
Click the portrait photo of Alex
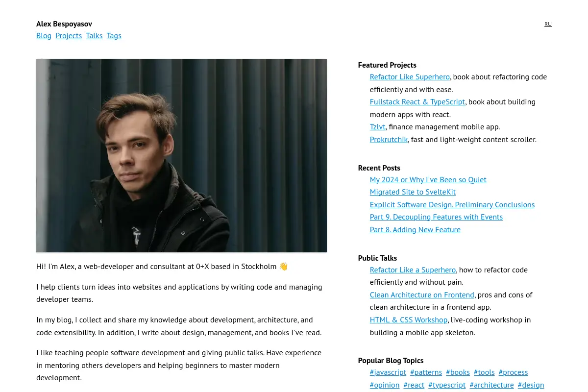[x=181, y=155]
